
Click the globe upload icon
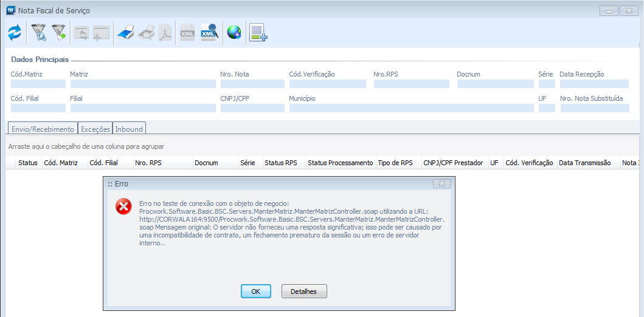pyautogui.click(x=234, y=32)
